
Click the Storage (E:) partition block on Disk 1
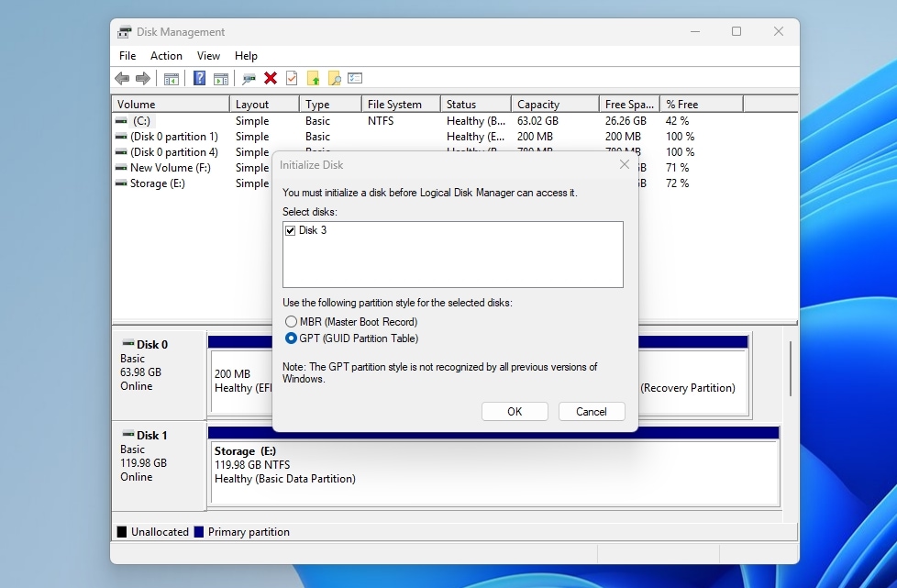[x=494, y=472]
